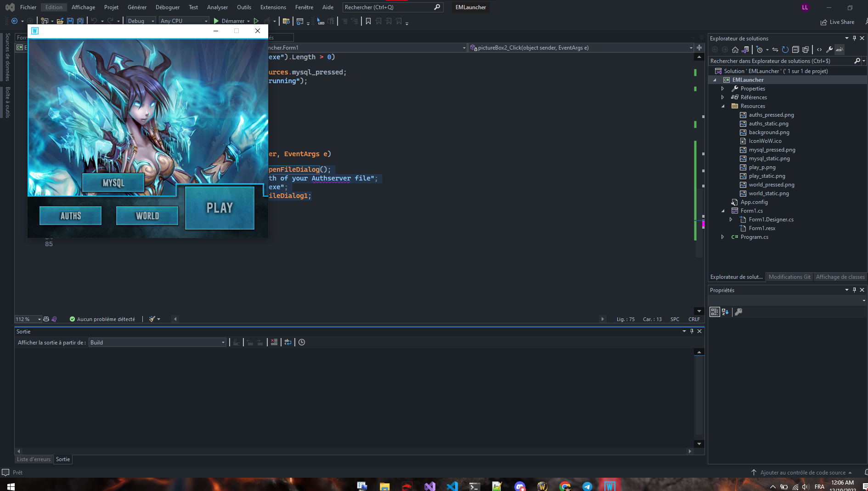Switch to the Liste d'erreurs tab
Image resolution: width=868 pixels, height=491 pixels.
pos(34,459)
